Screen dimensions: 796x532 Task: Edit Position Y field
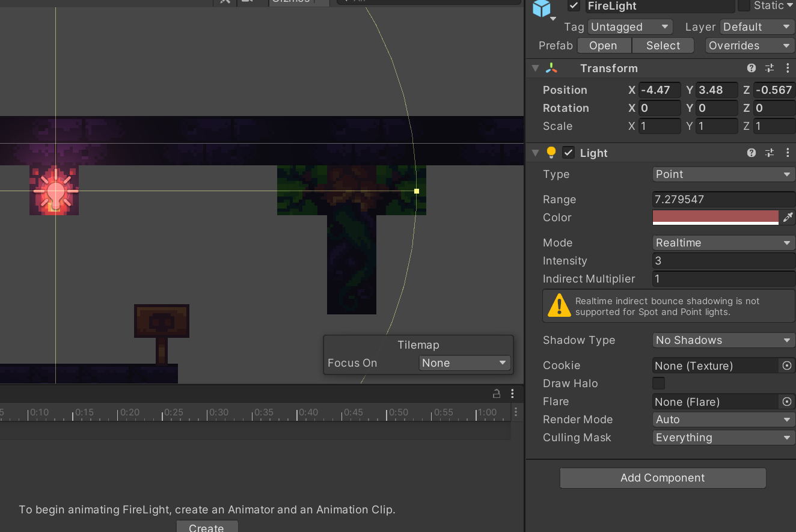point(717,90)
